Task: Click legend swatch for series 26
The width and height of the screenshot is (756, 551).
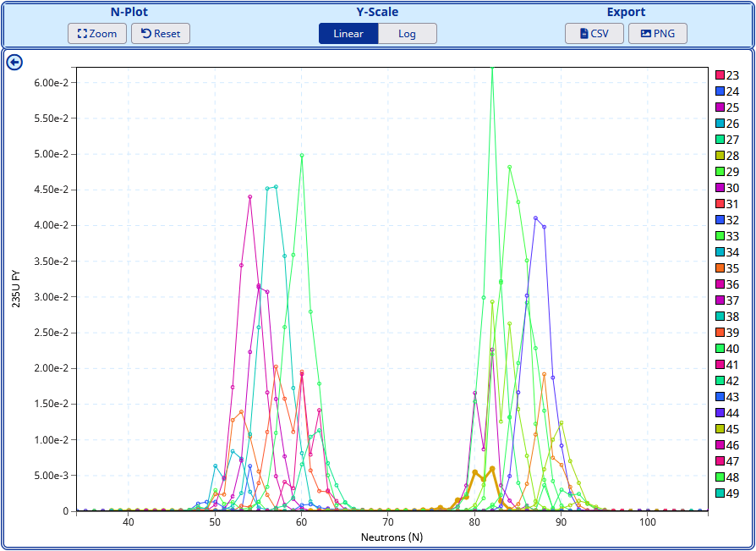Action: (x=720, y=124)
